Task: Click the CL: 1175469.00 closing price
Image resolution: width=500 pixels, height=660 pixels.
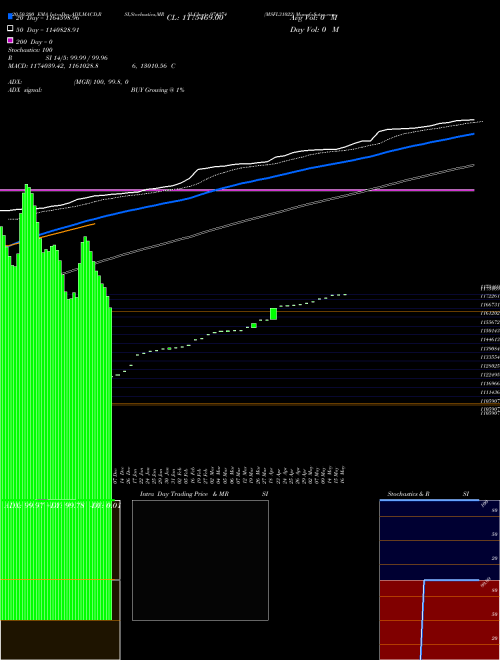Action: 194,18
